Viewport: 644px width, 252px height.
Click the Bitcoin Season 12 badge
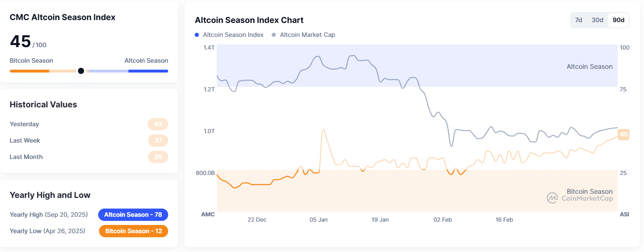[x=133, y=231]
